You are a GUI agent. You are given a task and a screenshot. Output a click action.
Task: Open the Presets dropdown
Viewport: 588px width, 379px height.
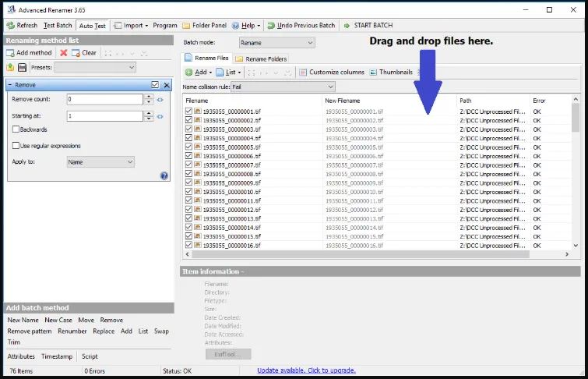click(95, 68)
